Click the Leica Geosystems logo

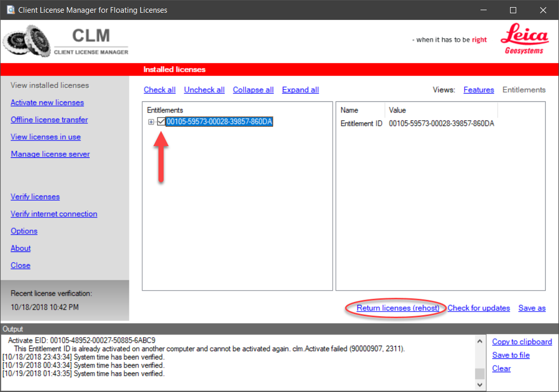click(x=524, y=39)
